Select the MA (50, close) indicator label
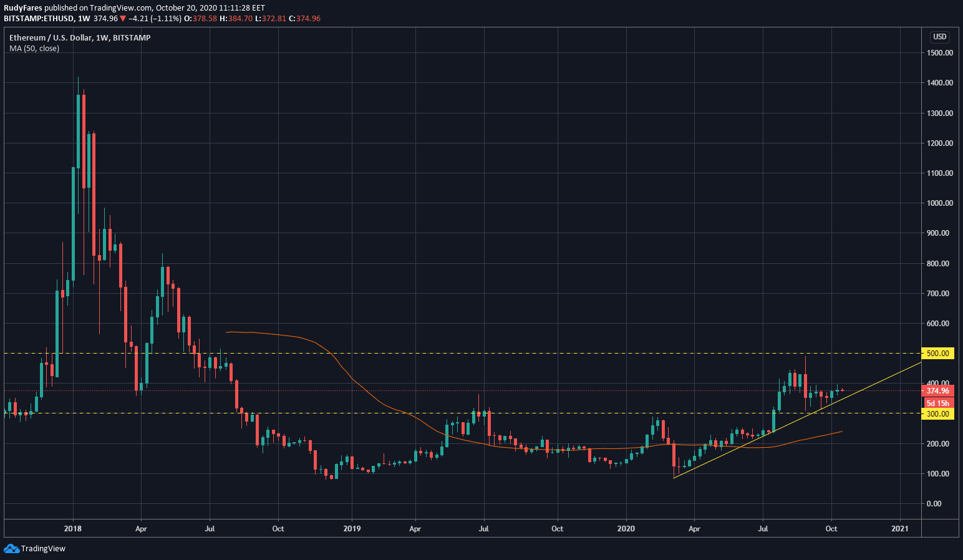Image resolution: width=963 pixels, height=560 pixels. click(34, 49)
